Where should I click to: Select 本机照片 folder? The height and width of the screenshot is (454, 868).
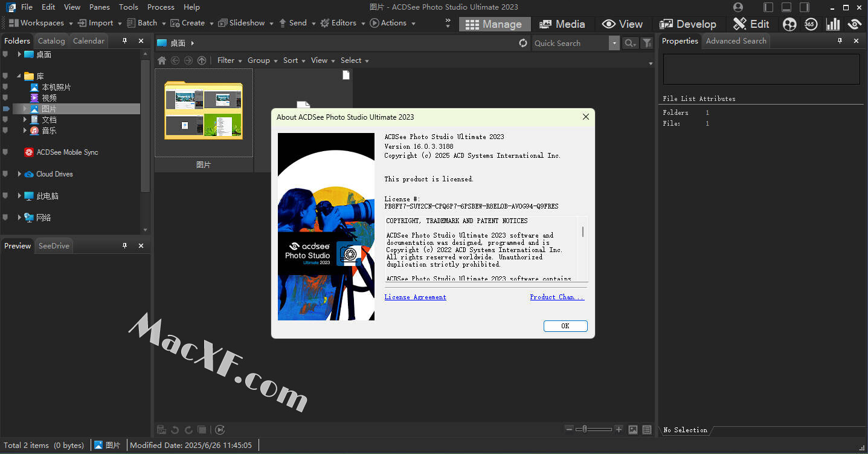point(56,87)
